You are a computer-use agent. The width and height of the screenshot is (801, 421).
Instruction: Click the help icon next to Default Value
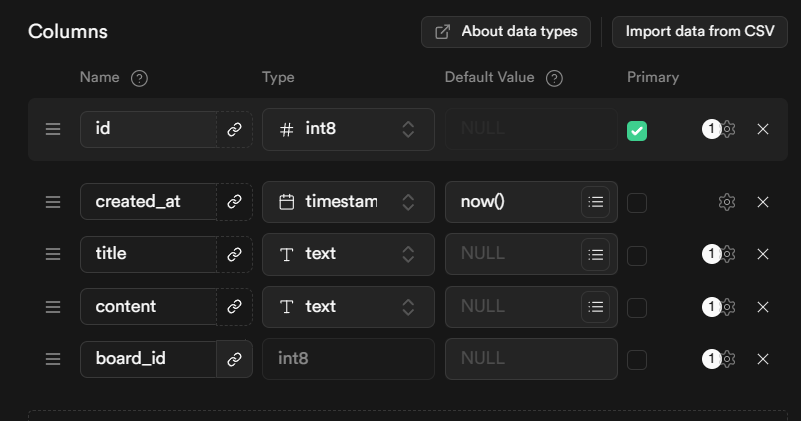[x=554, y=78]
